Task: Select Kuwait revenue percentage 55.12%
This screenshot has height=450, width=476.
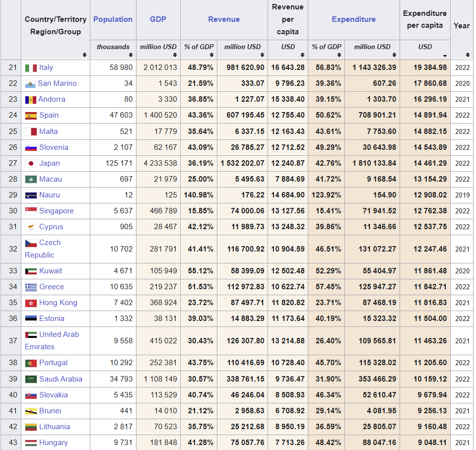Action: point(201,271)
